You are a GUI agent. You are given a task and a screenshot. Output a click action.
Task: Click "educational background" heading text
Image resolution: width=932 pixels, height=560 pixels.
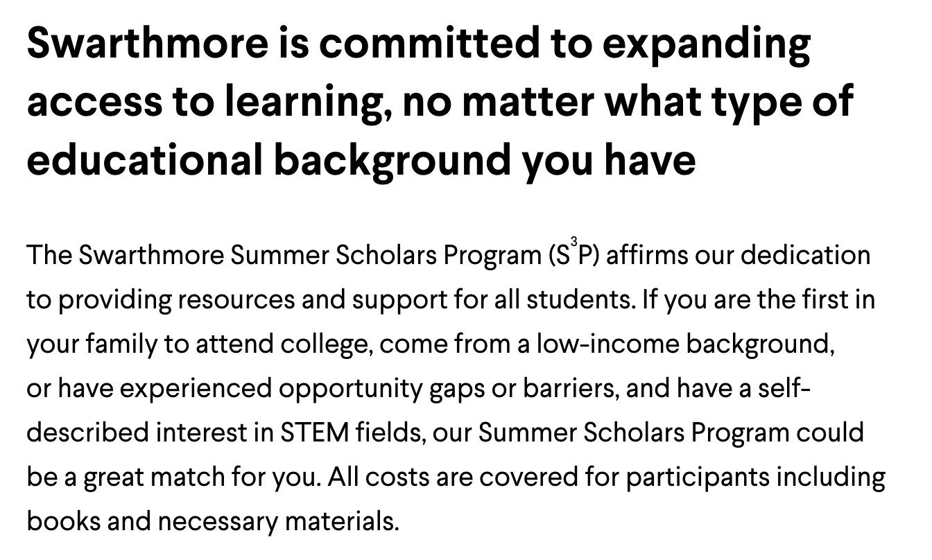coord(269,160)
